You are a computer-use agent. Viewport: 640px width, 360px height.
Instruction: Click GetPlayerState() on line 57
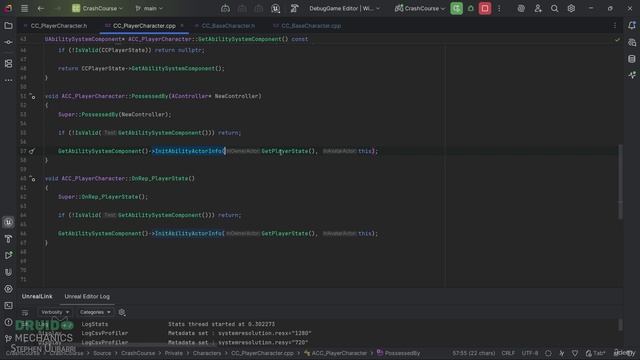pos(289,151)
